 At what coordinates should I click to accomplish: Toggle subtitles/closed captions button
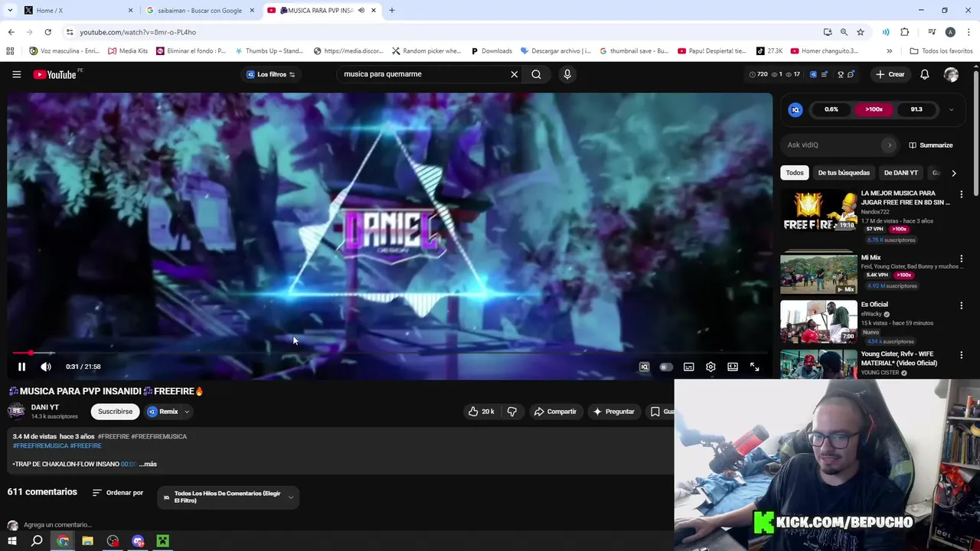(x=688, y=367)
